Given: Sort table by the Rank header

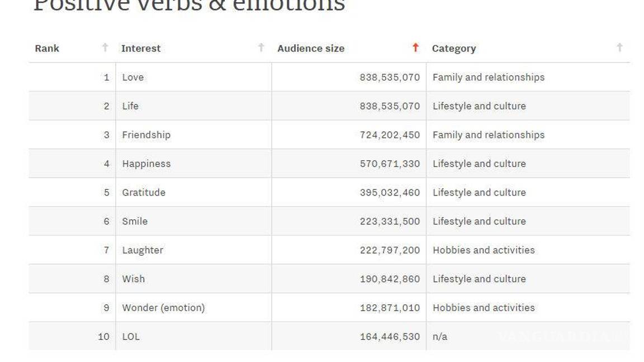Looking at the screenshot, I should coord(47,49).
